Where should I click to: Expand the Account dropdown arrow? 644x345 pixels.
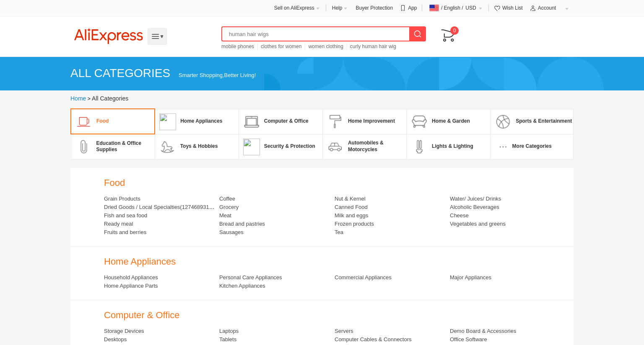567,8
